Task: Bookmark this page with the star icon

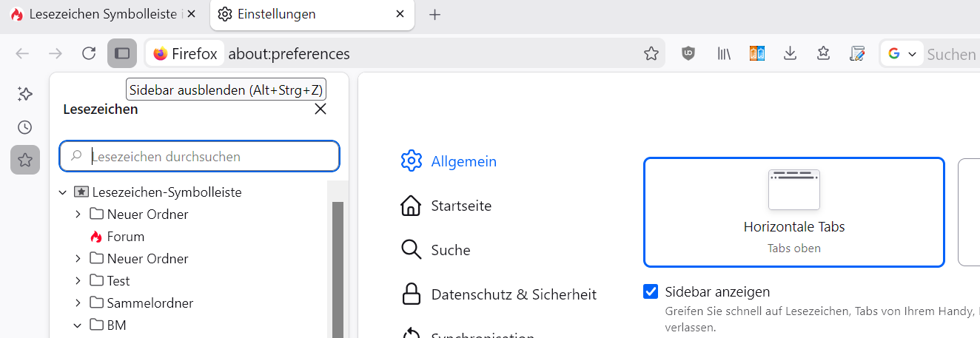Action: [x=651, y=53]
